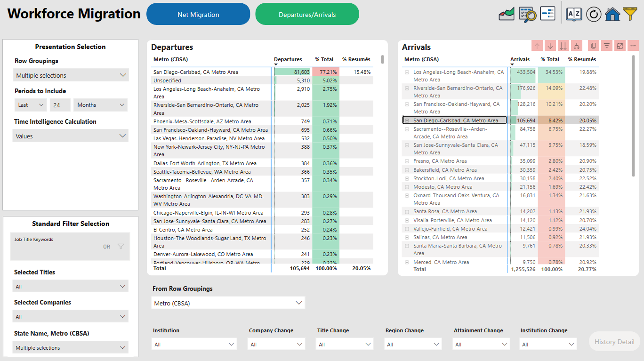
Task: Refresh the report using the circular arrow icon
Action: tap(594, 14)
